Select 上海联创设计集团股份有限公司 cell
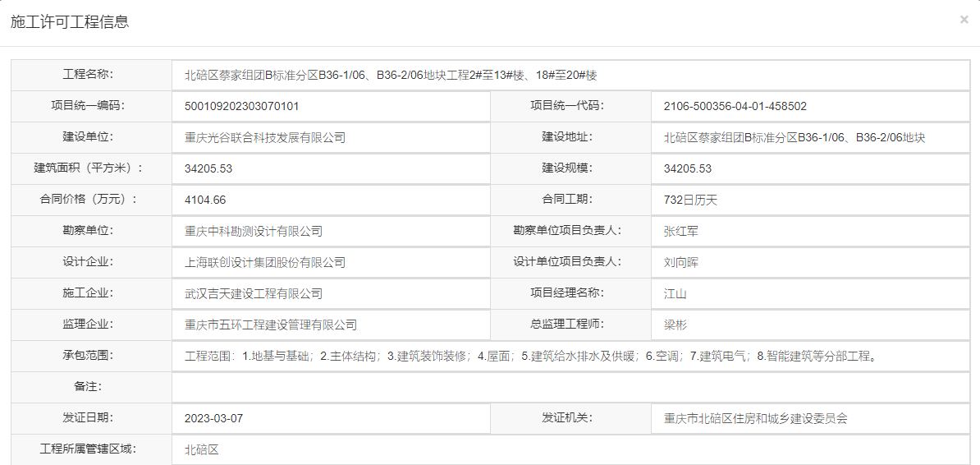Image resolution: width=980 pixels, height=465 pixels. (332, 263)
